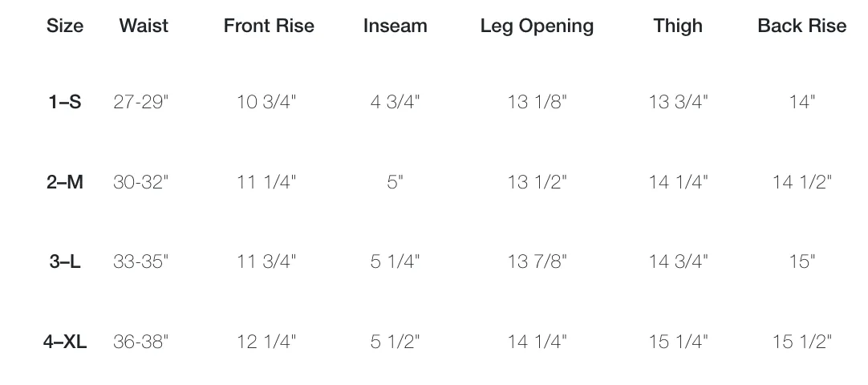Image resolution: width=868 pixels, height=385 pixels.
Task: Click the Size column header
Action: pyautogui.click(x=65, y=26)
